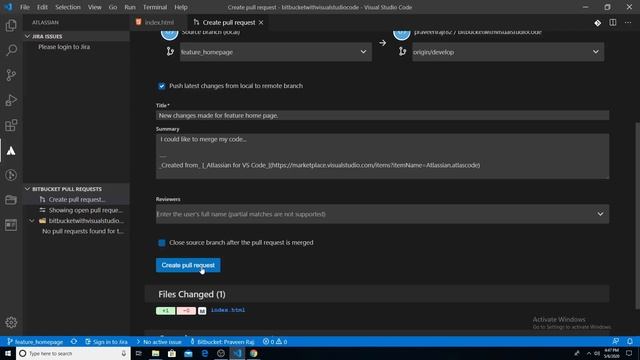This screenshot has width=640, height=360.
Task: Open the View menu
Action: click(95, 7)
